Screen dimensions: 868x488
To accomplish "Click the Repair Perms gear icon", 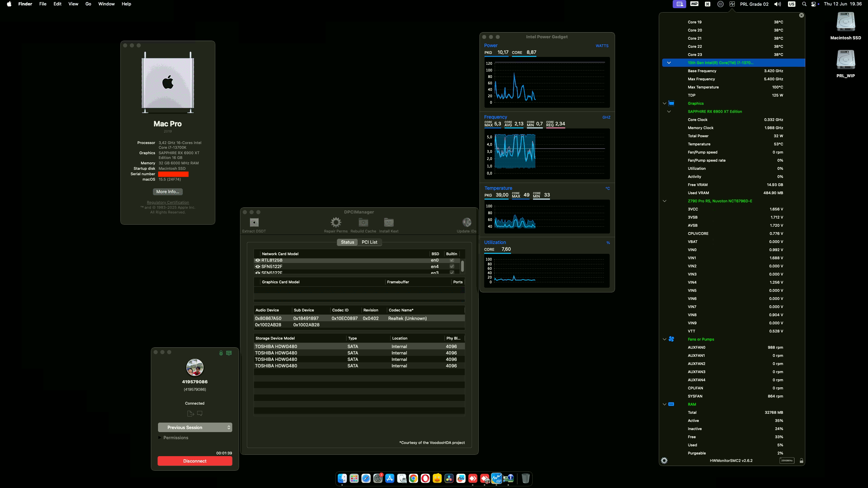I will click(335, 223).
